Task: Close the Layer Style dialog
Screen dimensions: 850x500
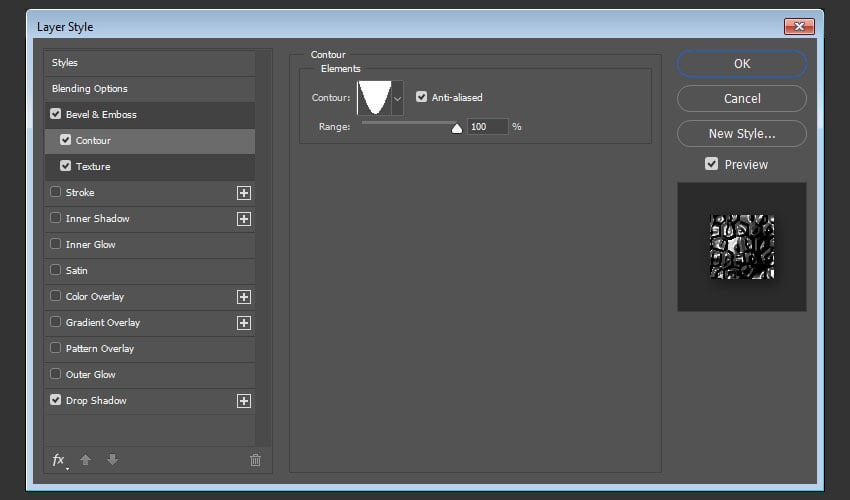Action: point(799,26)
